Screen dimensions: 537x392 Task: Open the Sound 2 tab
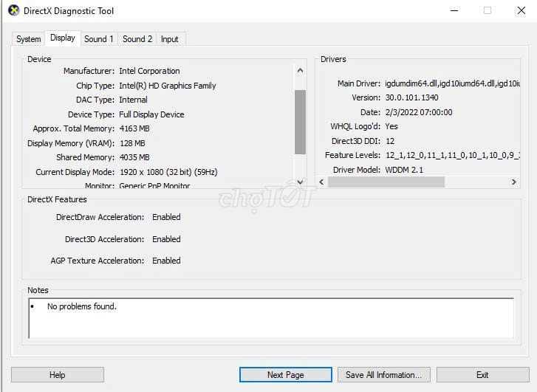[x=137, y=39]
